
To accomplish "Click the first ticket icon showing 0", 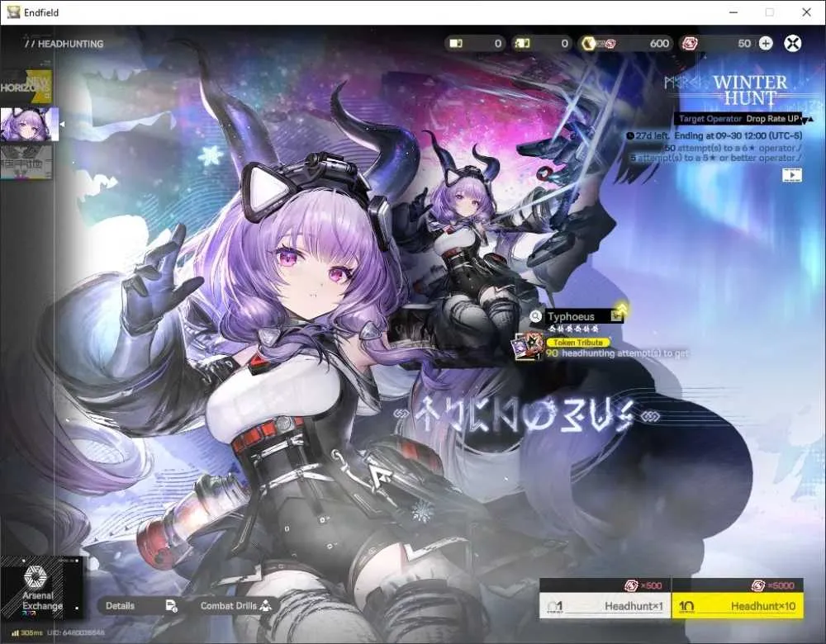I will click(456, 44).
